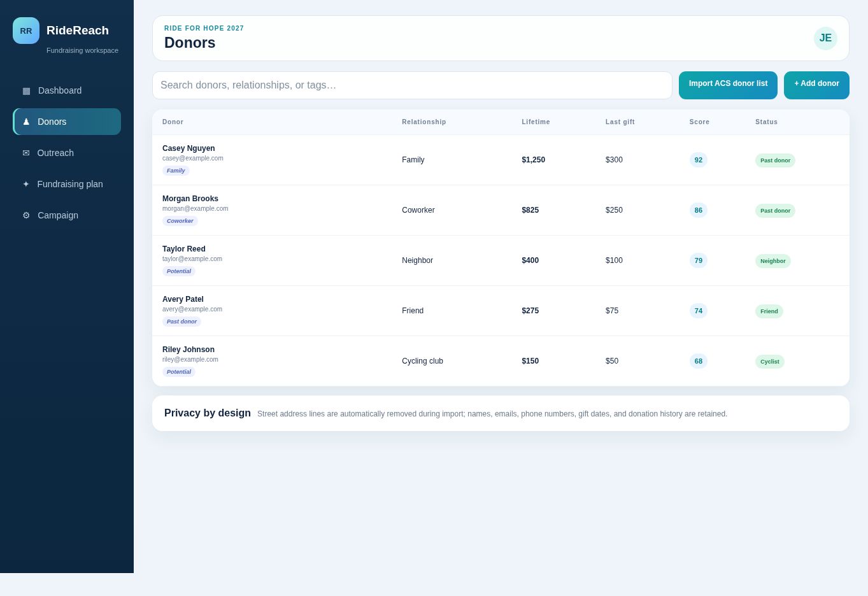Click score 92 badge
This screenshot has height=596, width=868.
(699, 160)
